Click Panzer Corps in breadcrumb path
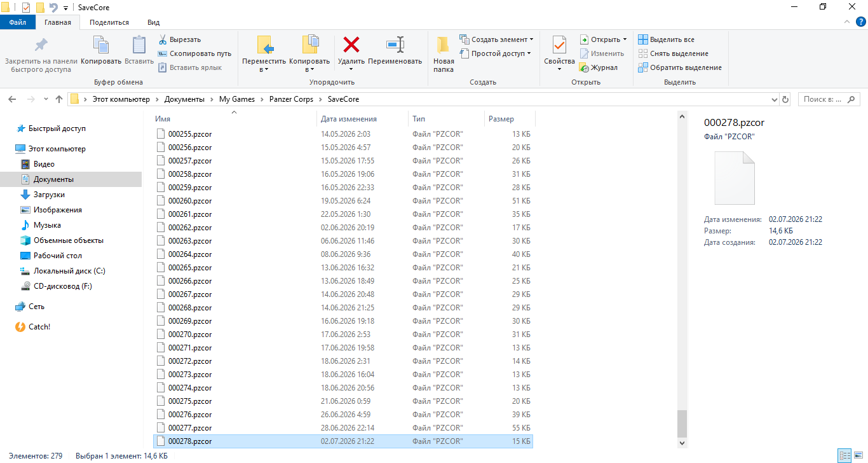 coord(290,99)
